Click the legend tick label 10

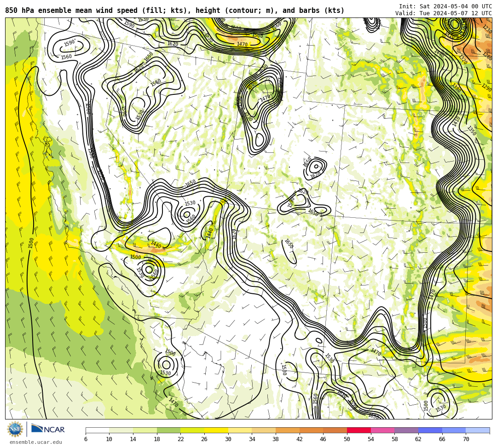(110, 439)
